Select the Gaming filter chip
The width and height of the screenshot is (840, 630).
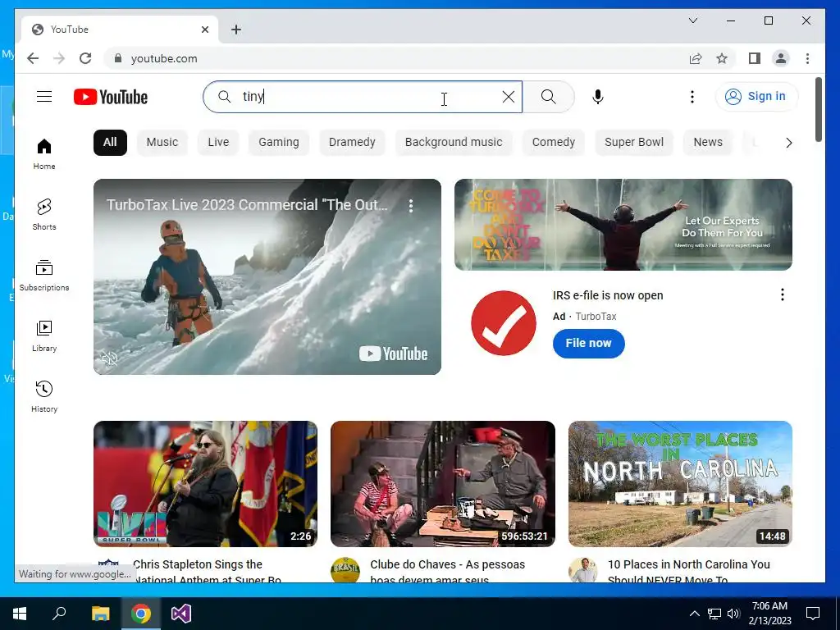click(279, 143)
